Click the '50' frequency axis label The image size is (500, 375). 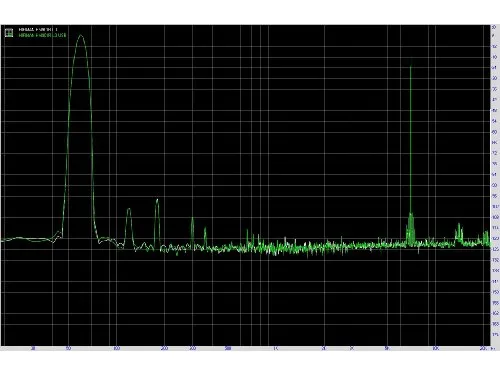[68, 349]
